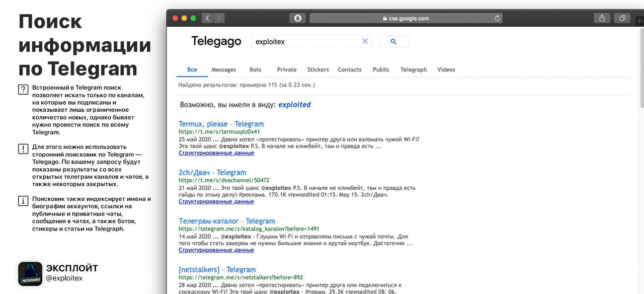This screenshot has height=294, width=644.
Task: Click the yellow minimize window button
Action: coord(184,18)
